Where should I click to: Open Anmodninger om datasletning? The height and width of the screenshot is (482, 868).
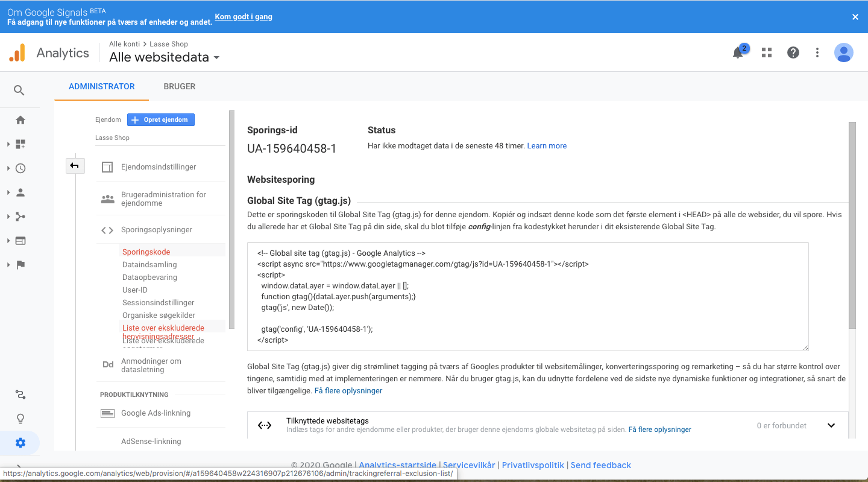pos(151,365)
